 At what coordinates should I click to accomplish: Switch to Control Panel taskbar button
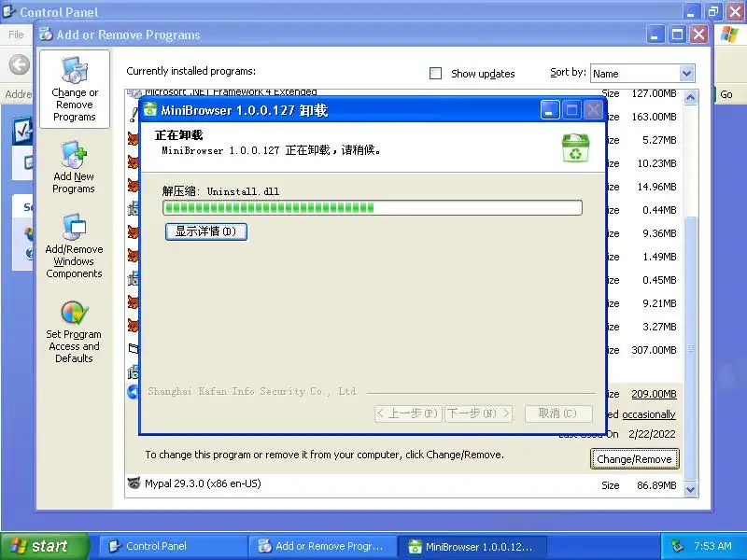(x=174, y=546)
